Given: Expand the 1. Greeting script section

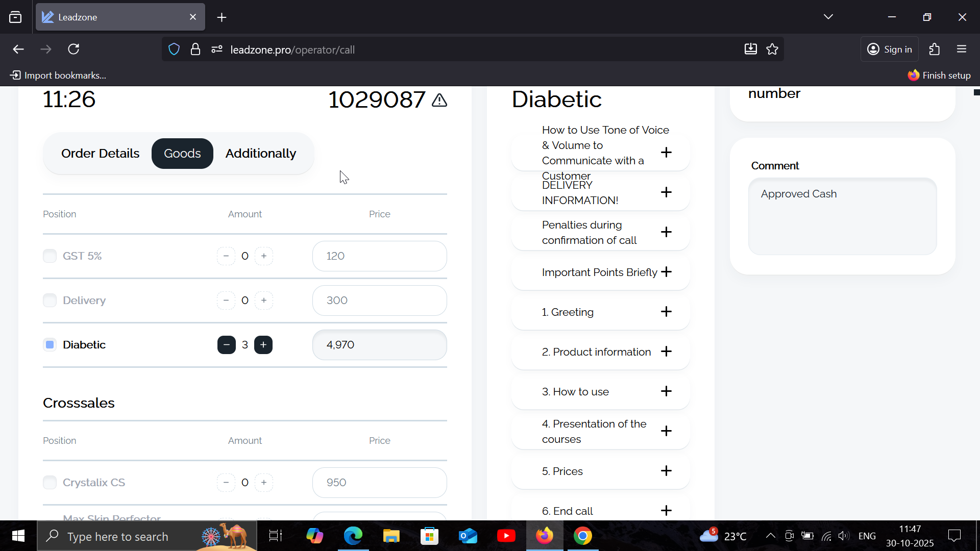Looking at the screenshot, I should 666,312.
